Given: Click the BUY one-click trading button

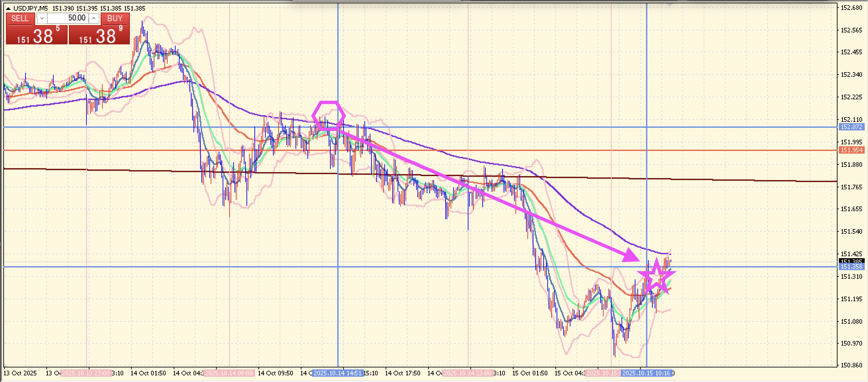Looking at the screenshot, I should tap(115, 19).
